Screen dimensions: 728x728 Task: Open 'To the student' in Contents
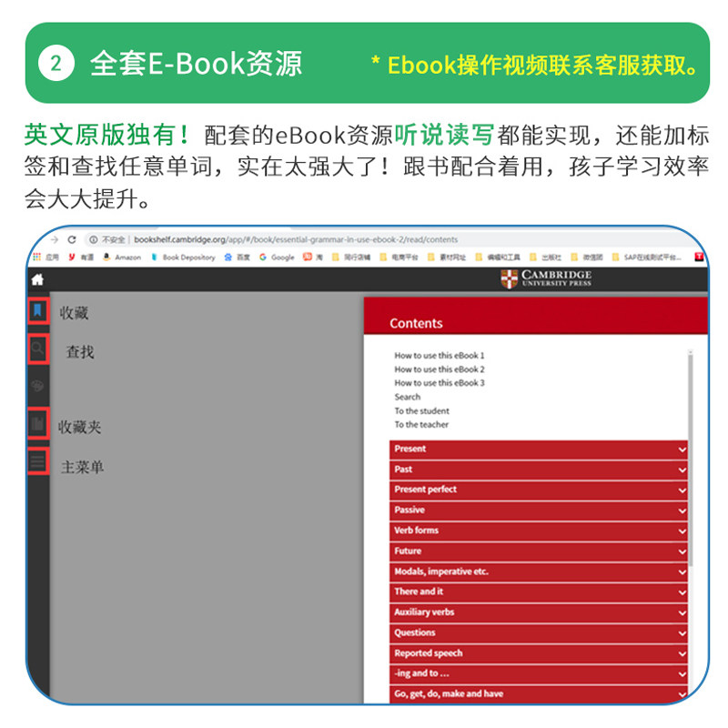pyautogui.click(x=421, y=411)
